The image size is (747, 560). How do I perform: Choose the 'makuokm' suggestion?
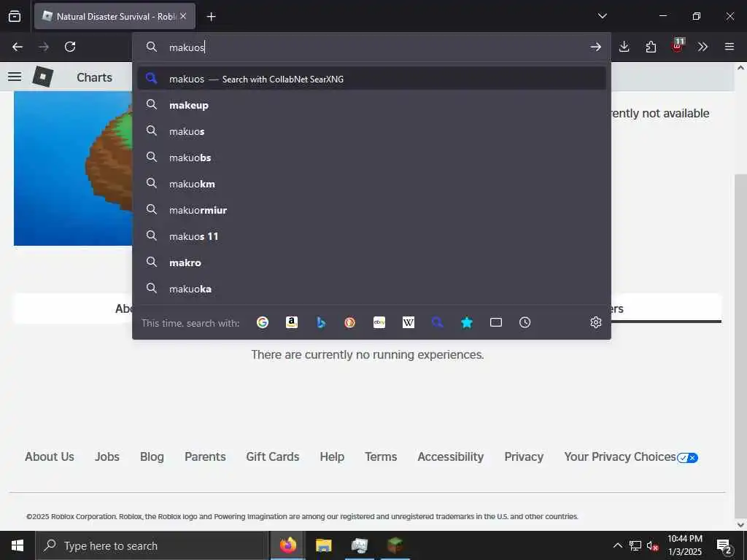tap(371, 183)
